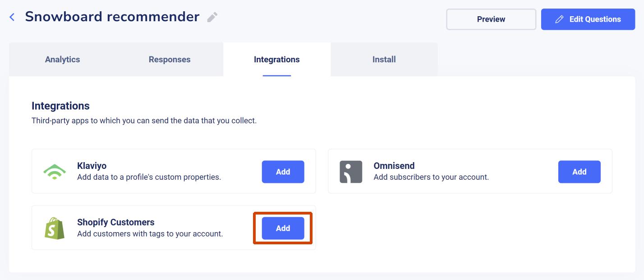Click the Omnisend logo icon
The image size is (644, 280).
point(351,172)
